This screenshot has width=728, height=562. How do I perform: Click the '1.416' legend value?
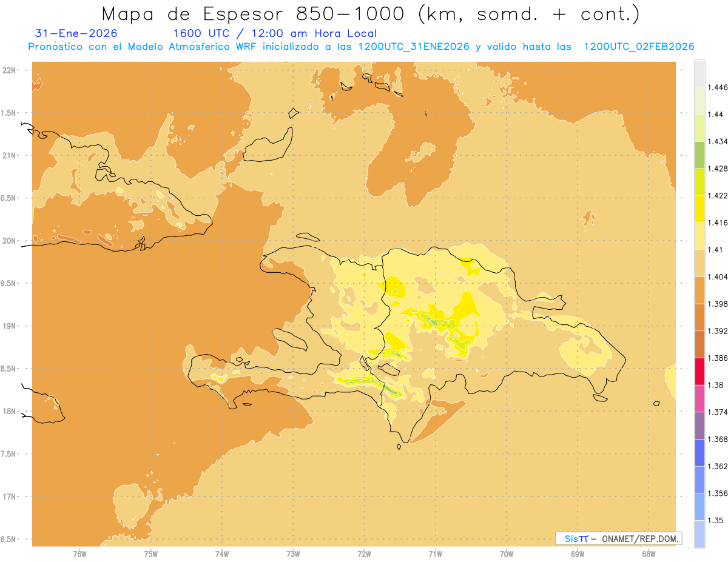pyautogui.click(x=718, y=222)
